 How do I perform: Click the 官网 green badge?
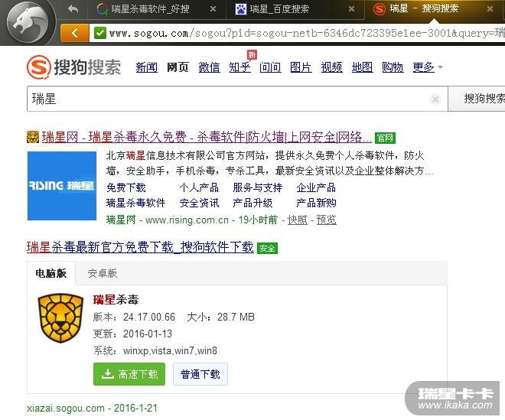tap(385, 138)
